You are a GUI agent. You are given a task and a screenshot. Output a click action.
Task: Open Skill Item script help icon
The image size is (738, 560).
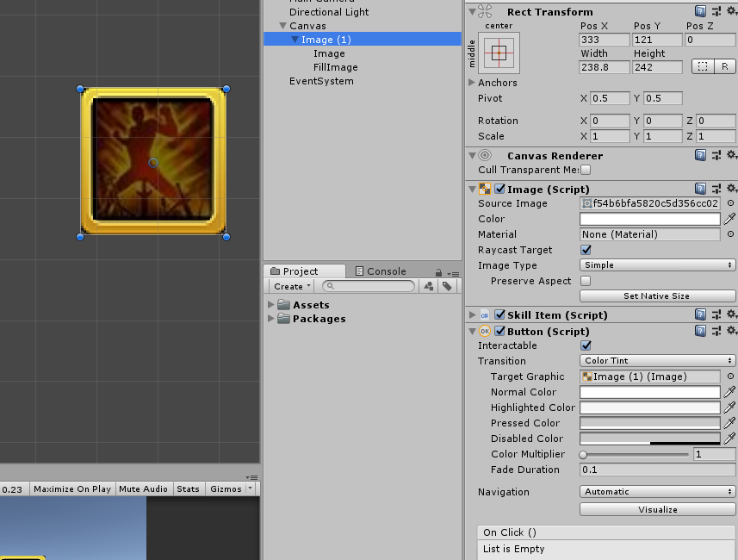point(700,314)
